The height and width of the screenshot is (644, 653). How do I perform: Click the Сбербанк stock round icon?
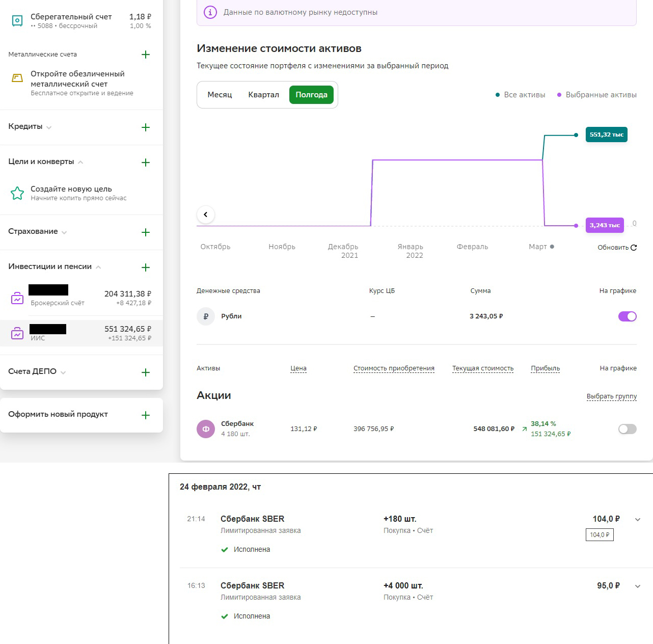[206, 429]
